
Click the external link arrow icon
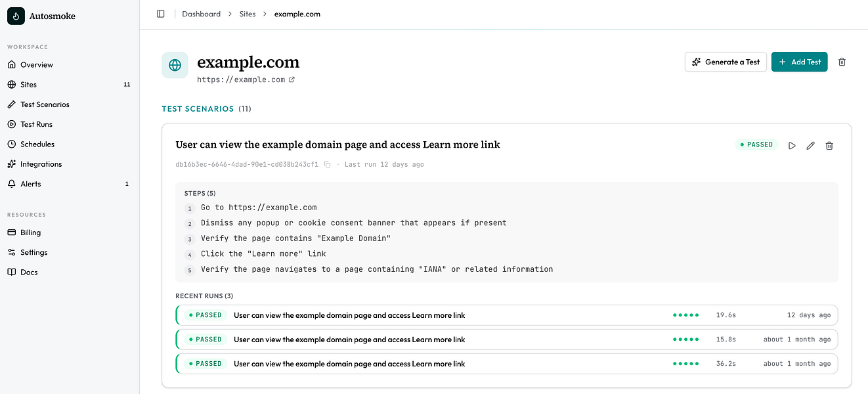click(292, 79)
